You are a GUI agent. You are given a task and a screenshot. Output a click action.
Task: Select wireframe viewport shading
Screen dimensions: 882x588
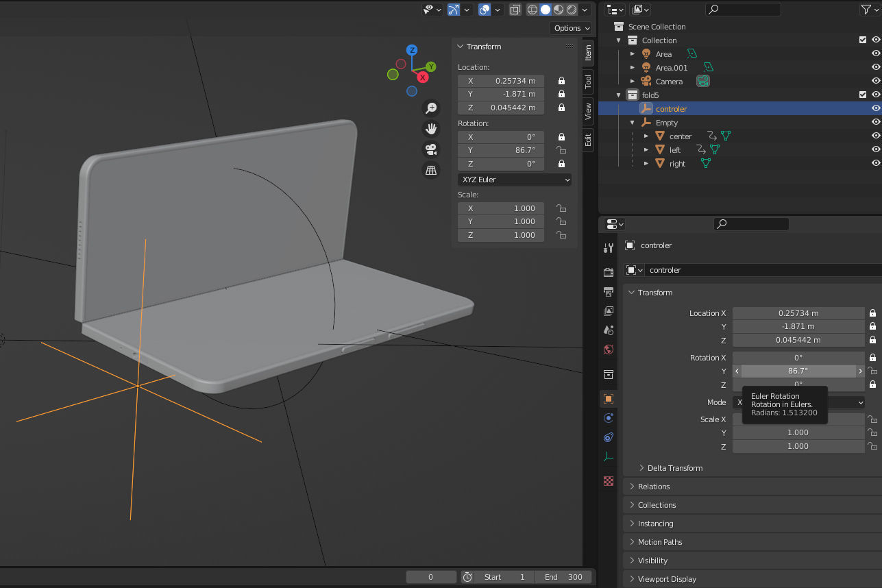coord(532,10)
